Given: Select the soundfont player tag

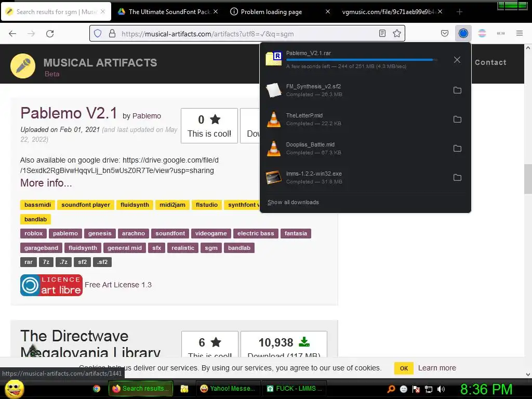Looking at the screenshot, I should (x=86, y=205).
